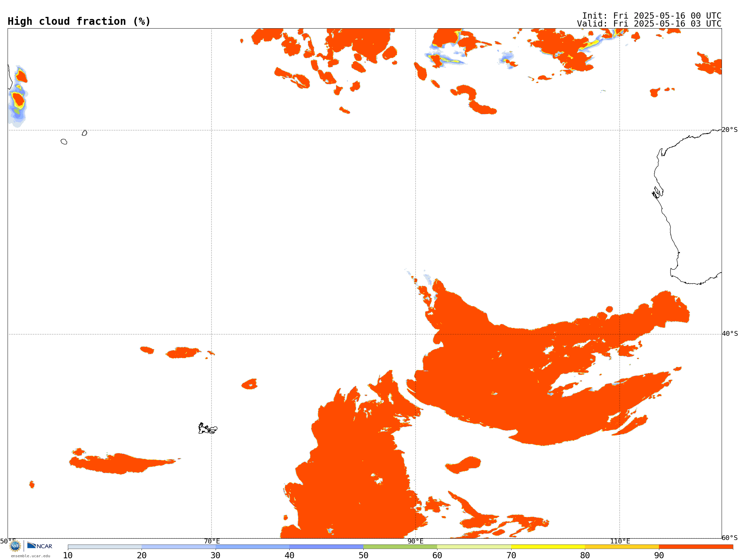Pick the 80-90 amber colorbar swatch

(x=622, y=547)
